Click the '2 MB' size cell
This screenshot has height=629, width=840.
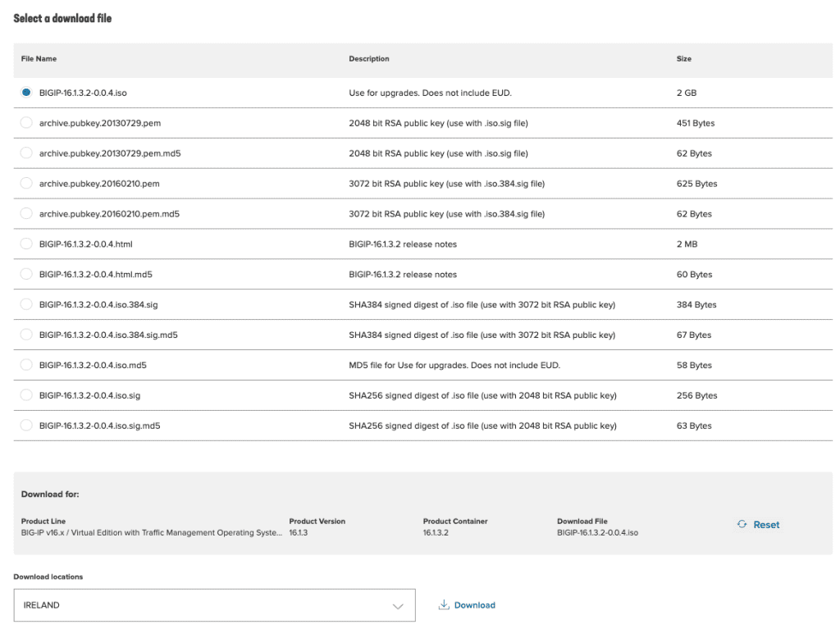point(687,244)
